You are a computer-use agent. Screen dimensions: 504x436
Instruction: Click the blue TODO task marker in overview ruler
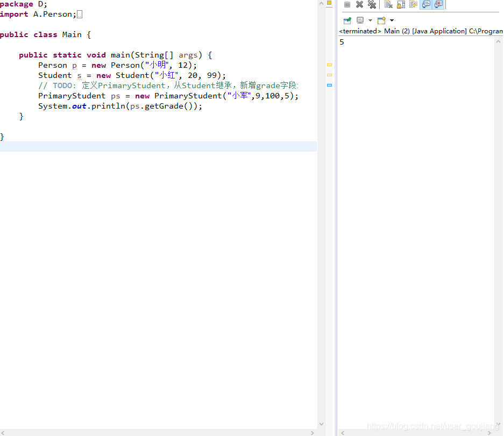330,85
